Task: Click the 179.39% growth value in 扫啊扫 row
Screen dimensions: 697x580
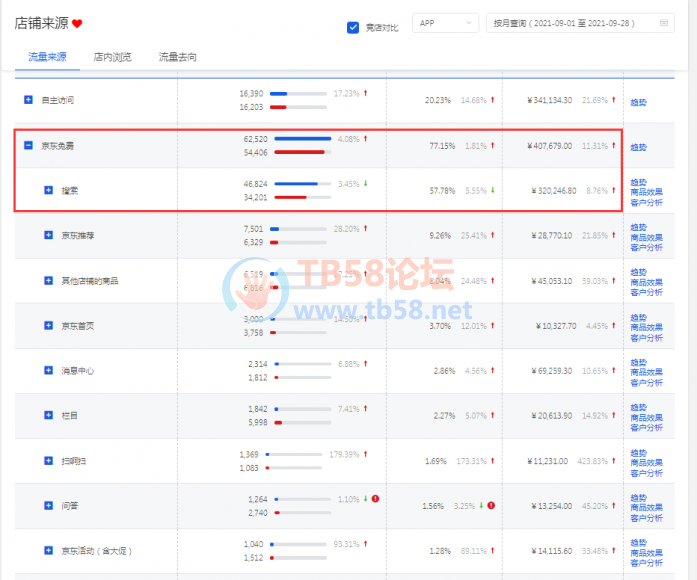Action: click(x=344, y=454)
